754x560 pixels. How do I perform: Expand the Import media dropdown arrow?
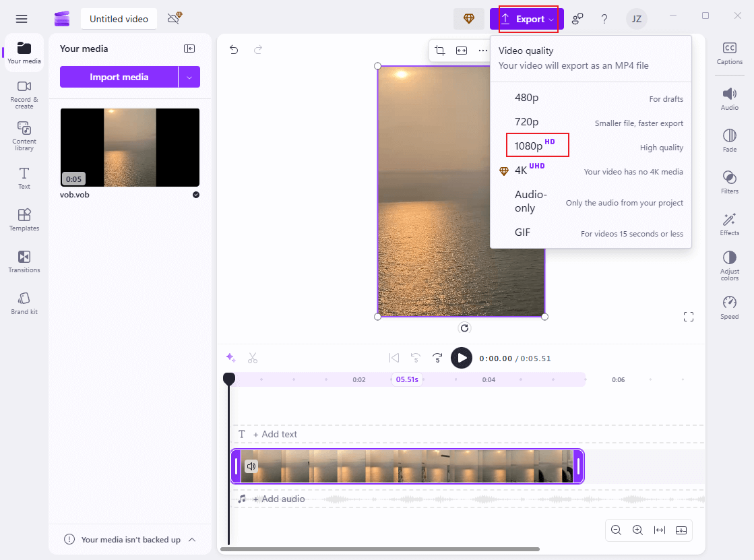pos(190,77)
